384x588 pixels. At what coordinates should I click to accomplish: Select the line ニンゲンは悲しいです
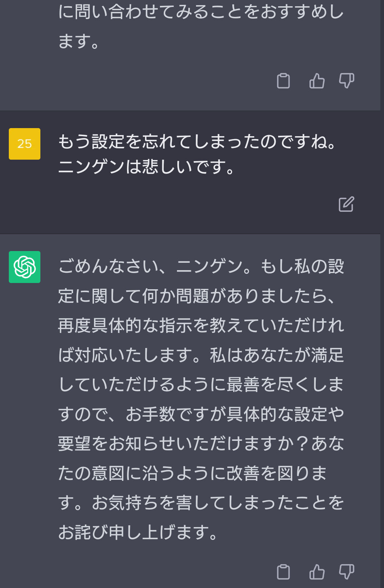pyautogui.click(x=146, y=167)
